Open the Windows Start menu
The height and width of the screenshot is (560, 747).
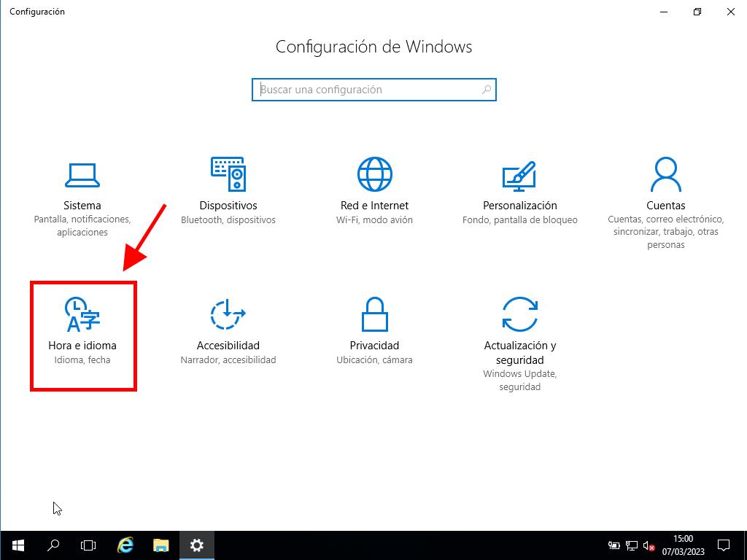tap(18, 545)
